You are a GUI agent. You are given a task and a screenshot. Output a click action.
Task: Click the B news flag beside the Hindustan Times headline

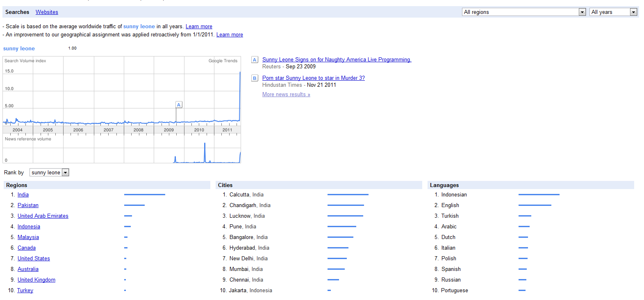[x=255, y=78]
